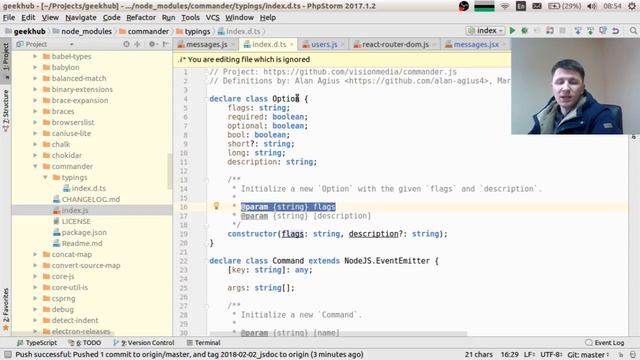The image size is (640, 360).
Task: Open the index run configuration dropdown
Action: 485,31
